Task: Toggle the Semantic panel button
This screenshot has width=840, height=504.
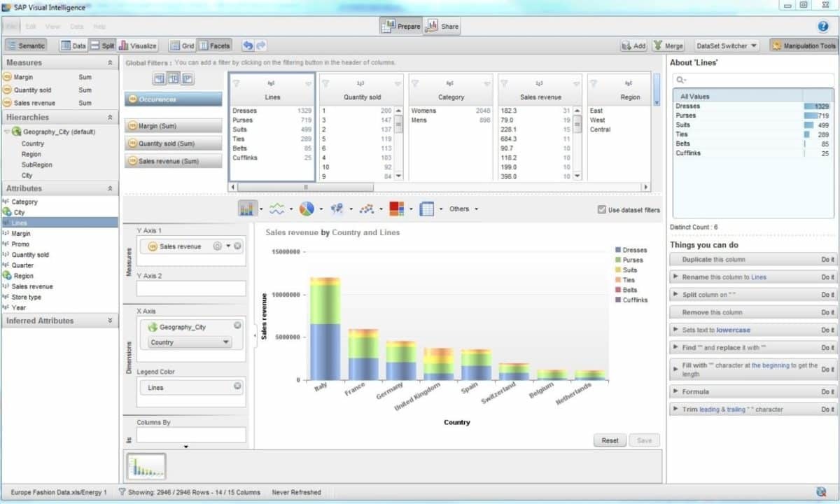Action: click(x=26, y=45)
